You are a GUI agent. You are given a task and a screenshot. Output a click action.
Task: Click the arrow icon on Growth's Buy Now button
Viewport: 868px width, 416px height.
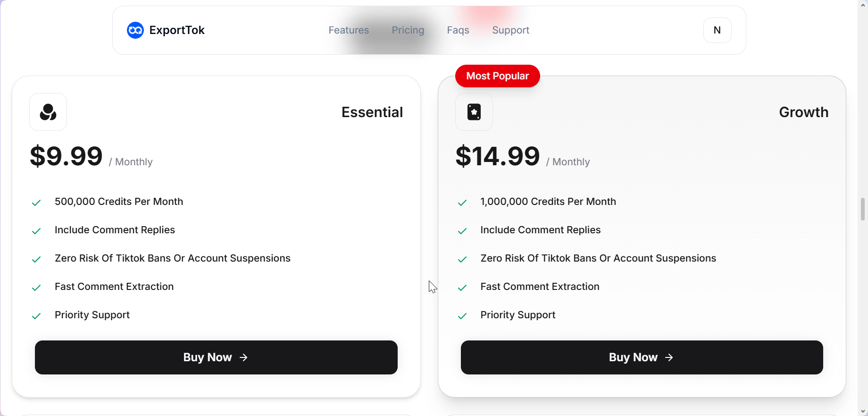click(x=669, y=357)
